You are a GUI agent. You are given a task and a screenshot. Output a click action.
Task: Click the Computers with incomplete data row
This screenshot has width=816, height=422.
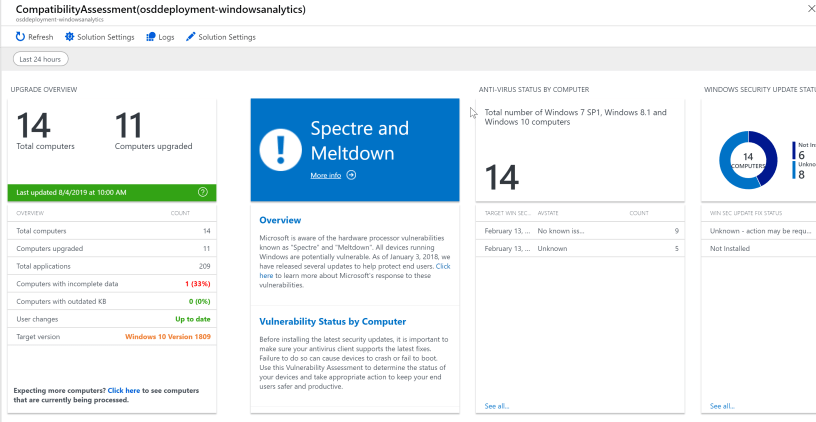pos(112,286)
